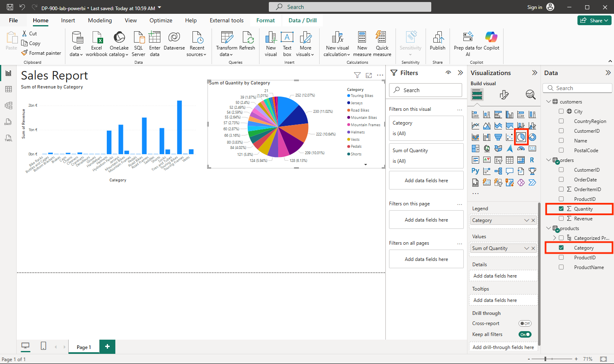Expand the Categorized Pr... hierarchy

click(555, 238)
